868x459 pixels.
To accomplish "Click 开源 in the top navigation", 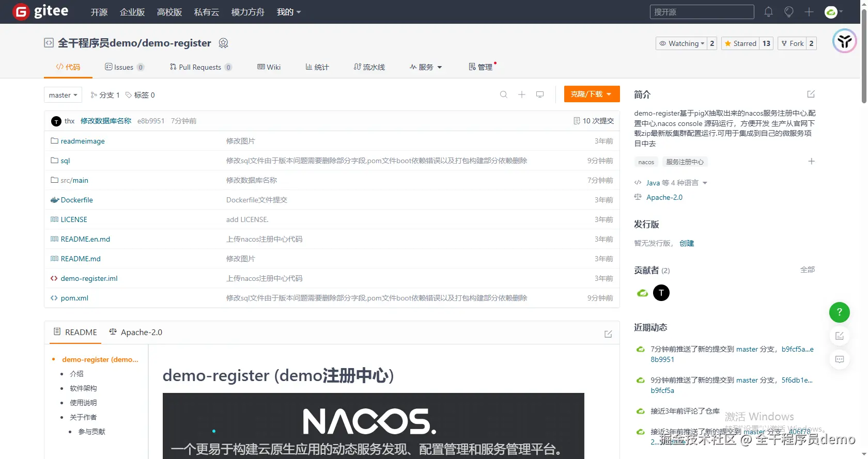I will (99, 12).
